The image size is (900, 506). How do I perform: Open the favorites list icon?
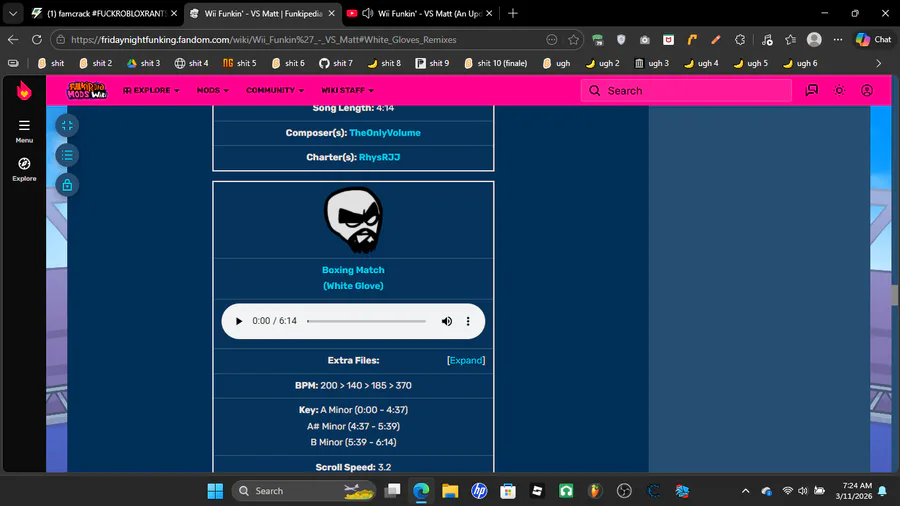click(x=790, y=40)
